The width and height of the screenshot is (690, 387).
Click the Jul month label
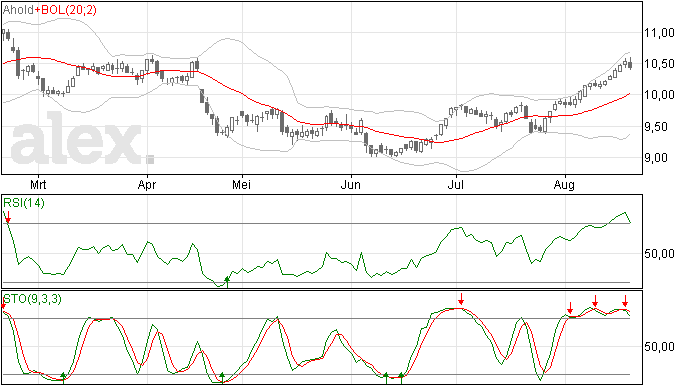pyautogui.click(x=456, y=184)
